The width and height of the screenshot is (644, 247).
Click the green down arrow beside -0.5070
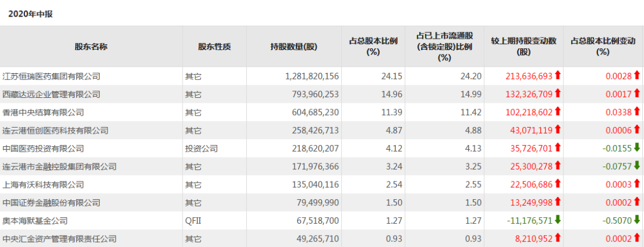click(637, 220)
